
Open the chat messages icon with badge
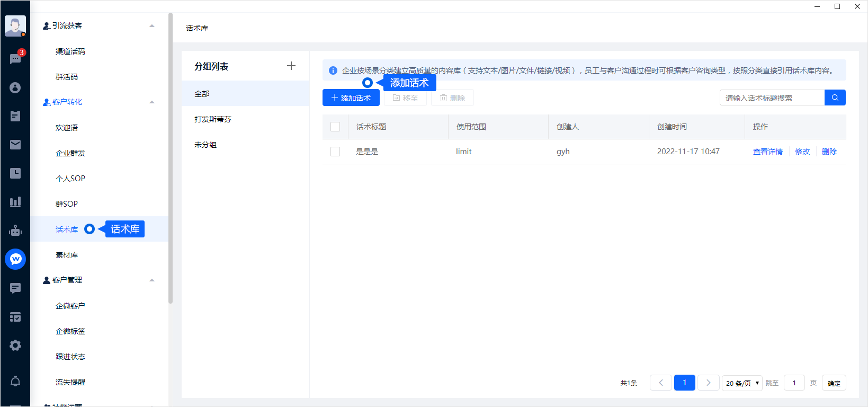[15, 58]
